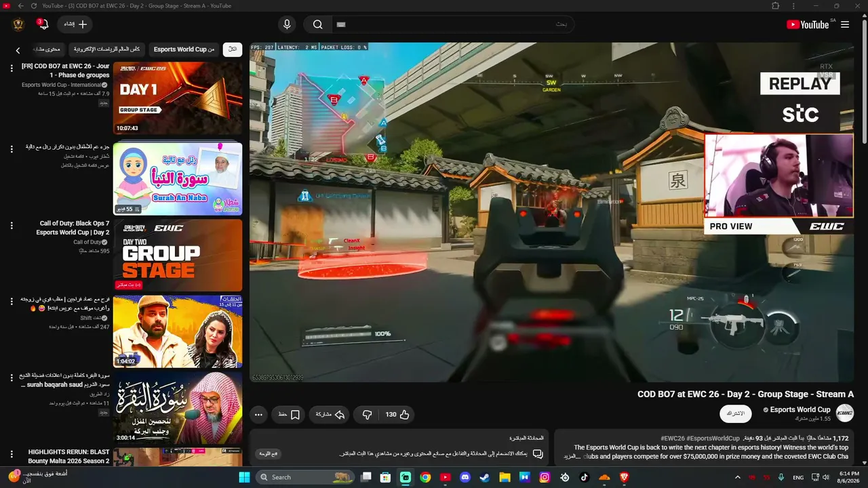868x488 pixels.
Task: Open on-screen keyboard icon in search box
Action: pyautogui.click(x=341, y=24)
